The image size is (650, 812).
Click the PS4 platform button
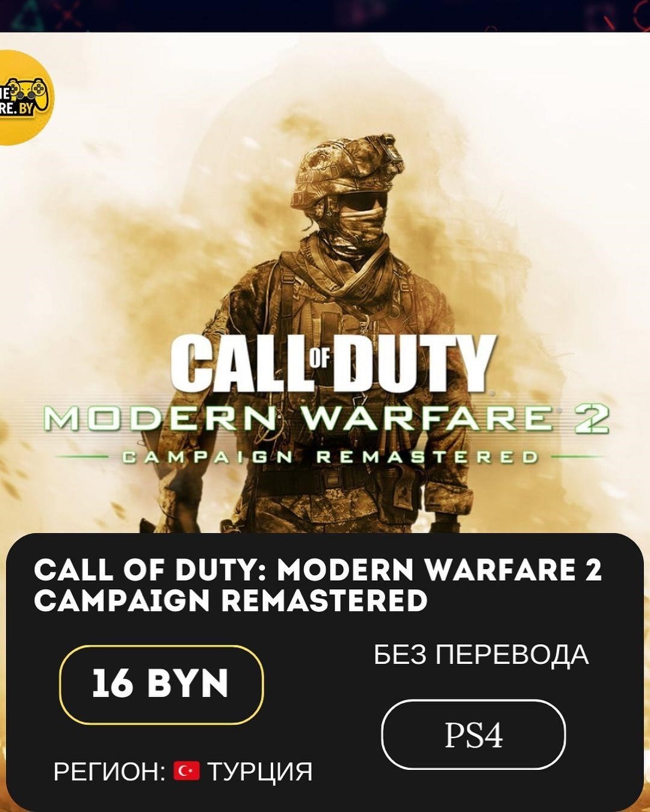(x=474, y=734)
